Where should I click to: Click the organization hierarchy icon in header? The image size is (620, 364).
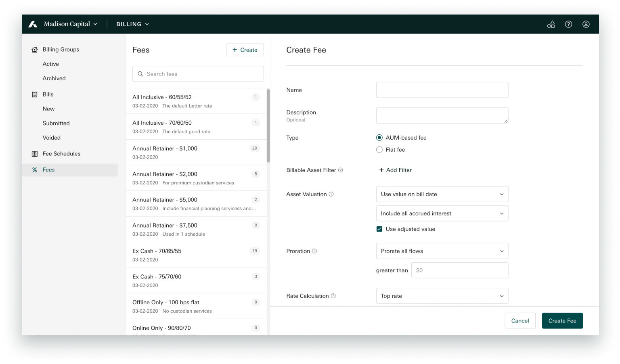pos(551,24)
